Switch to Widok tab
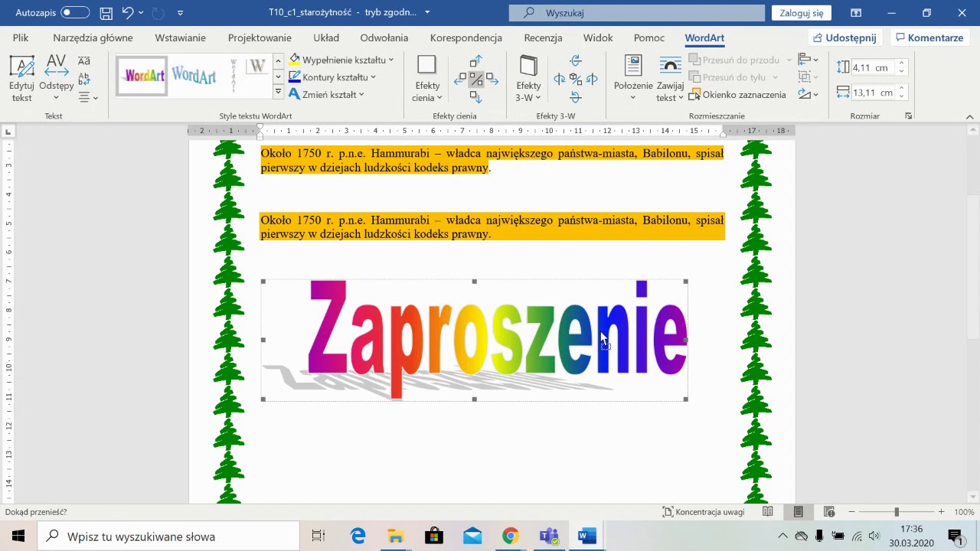 598,37
